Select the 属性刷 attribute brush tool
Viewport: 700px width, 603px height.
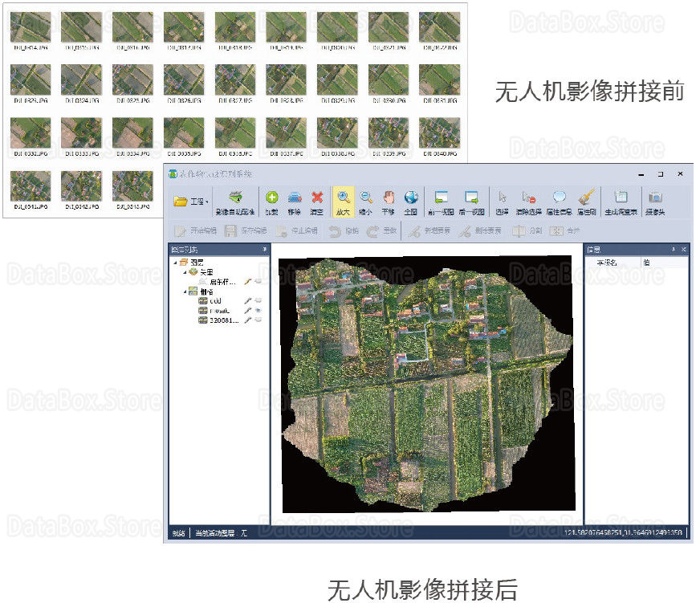point(587,203)
